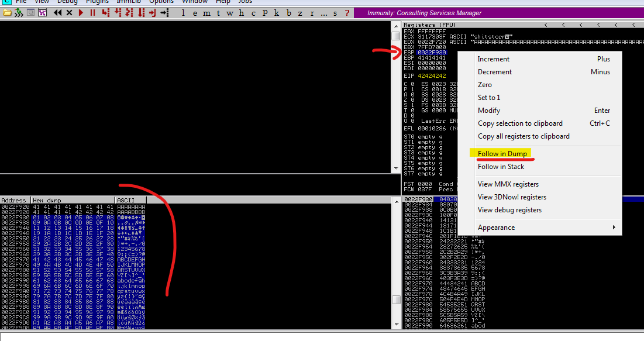Restart program with the rewind icon

[x=57, y=13]
